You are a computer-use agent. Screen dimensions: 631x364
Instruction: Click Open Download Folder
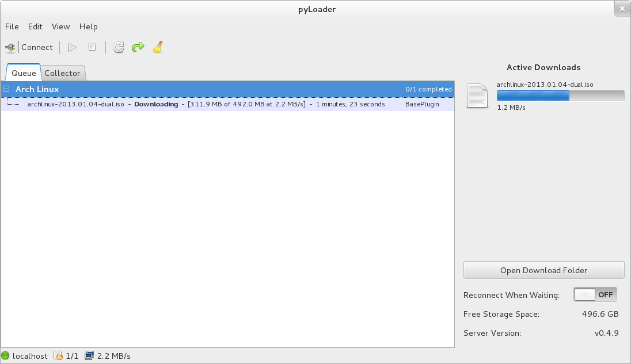543,270
